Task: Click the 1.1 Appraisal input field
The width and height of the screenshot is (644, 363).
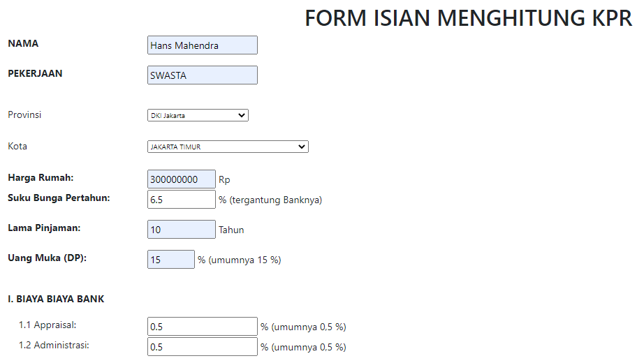Action: click(203, 327)
